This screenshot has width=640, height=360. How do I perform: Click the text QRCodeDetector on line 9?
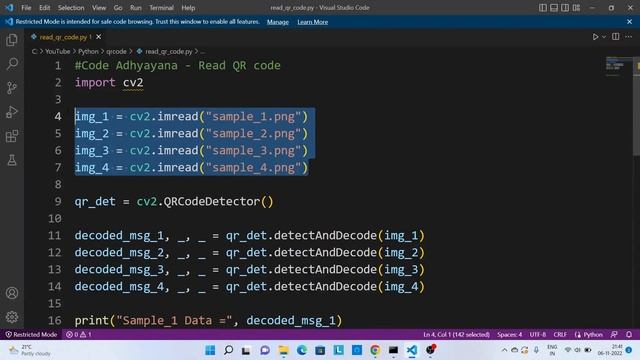[x=212, y=202]
